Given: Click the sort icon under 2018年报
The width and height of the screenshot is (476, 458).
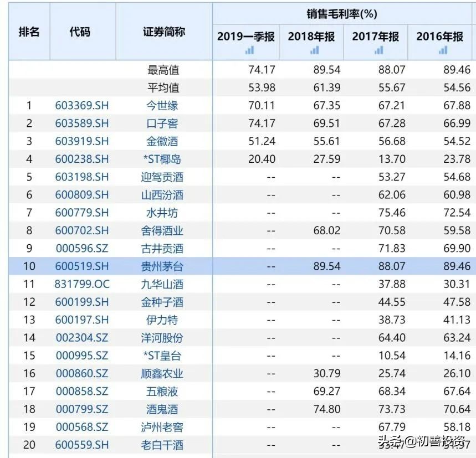Looking at the screenshot, I should pos(314,50).
